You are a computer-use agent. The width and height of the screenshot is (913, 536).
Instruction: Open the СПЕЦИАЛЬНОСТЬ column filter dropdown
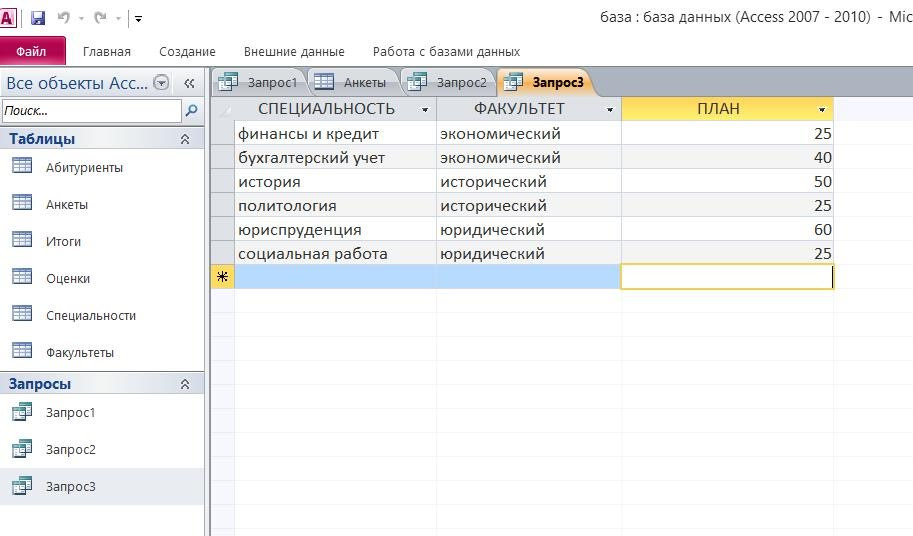coord(425,110)
